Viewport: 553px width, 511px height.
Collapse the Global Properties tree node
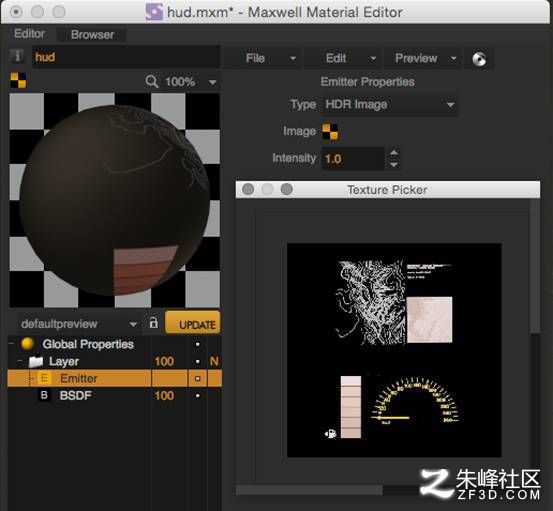click(x=12, y=343)
